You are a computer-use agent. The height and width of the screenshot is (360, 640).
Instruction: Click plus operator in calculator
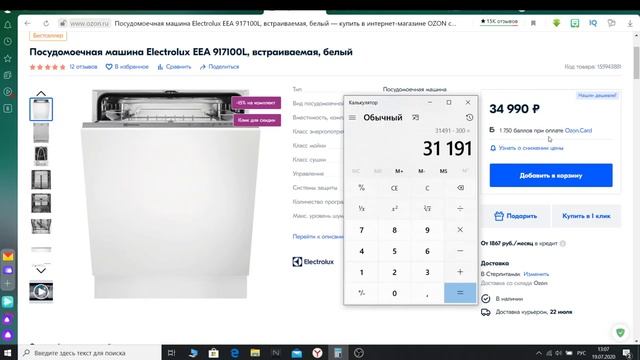460,272
